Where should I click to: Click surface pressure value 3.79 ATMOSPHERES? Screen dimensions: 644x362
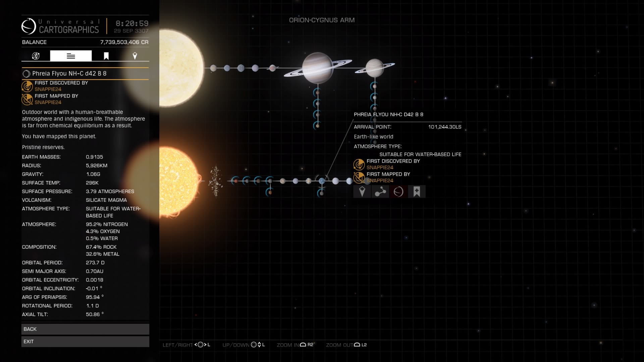pyautogui.click(x=110, y=191)
